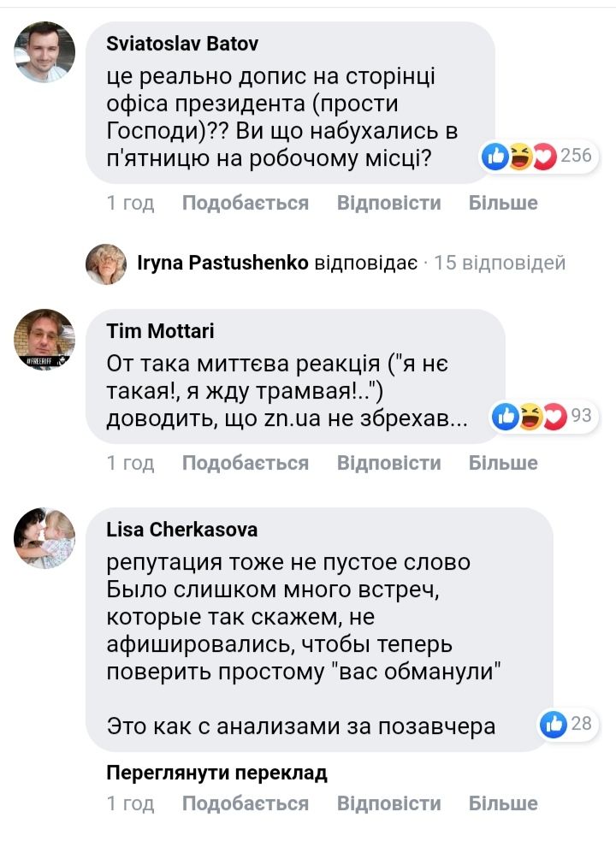Reply to Lisa Cherkasova with Відповісти
The width and height of the screenshot is (616, 841).
tap(388, 803)
